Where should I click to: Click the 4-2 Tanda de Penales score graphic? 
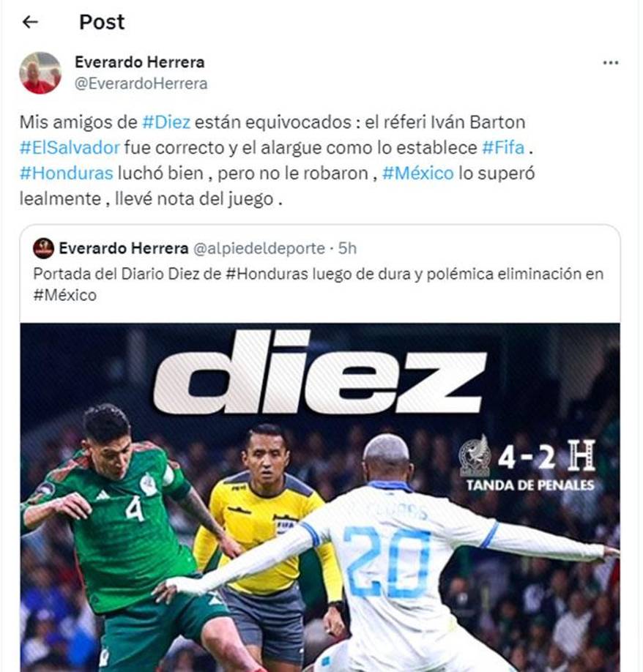coord(528,463)
